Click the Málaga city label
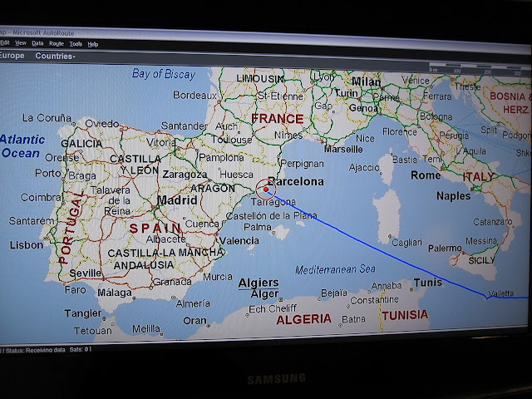The image size is (532, 399). (x=115, y=292)
